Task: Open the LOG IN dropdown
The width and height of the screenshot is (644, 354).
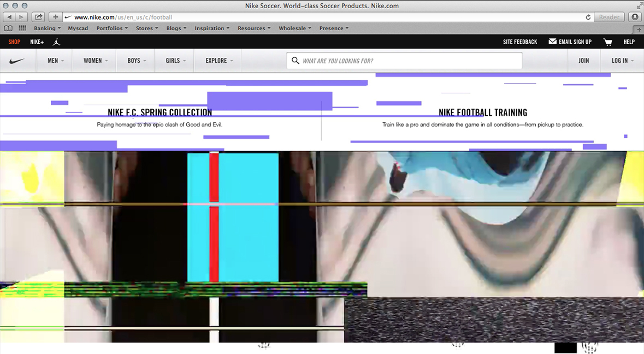Action: [622, 61]
